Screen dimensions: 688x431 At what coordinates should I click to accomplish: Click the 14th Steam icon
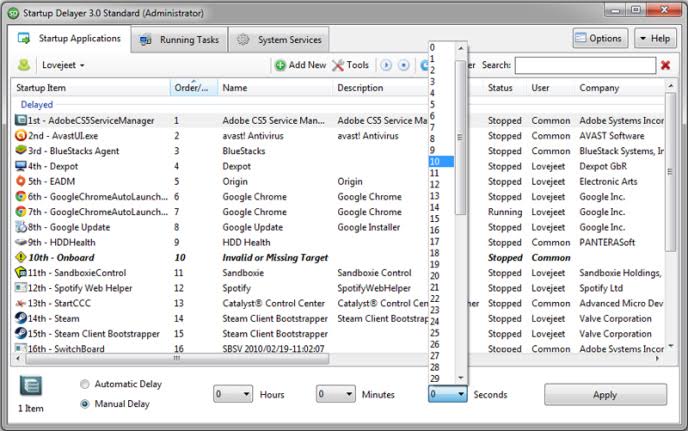click(x=21, y=318)
